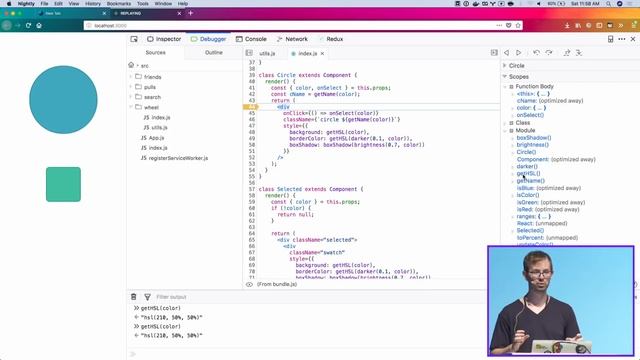The width and height of the screenshot is (640, 360).
Task: Open registerServiceWorker.js in the tree
Action: (174, 158)
